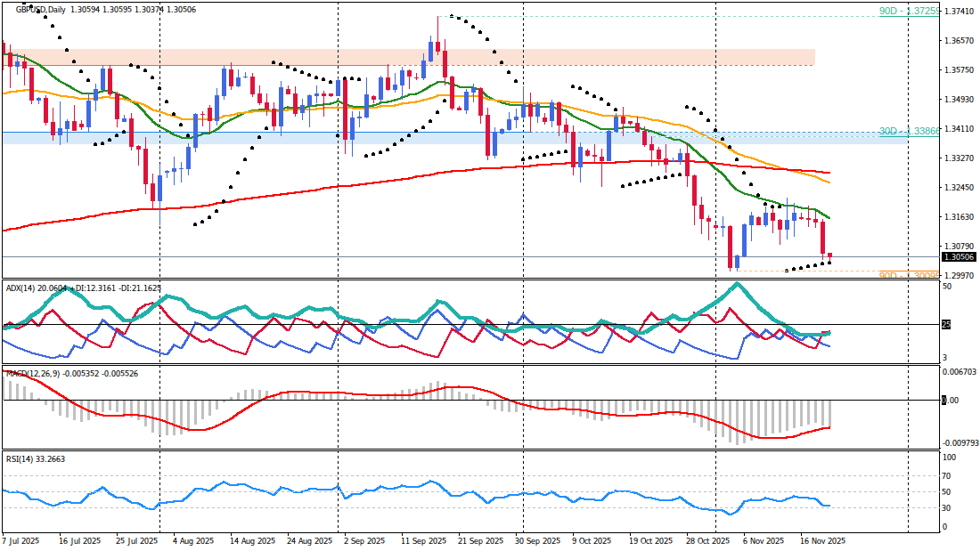Viewport: 980px width, 551px height.
Task: Click date label 2 Sep 2025
Action: [364, 541]
